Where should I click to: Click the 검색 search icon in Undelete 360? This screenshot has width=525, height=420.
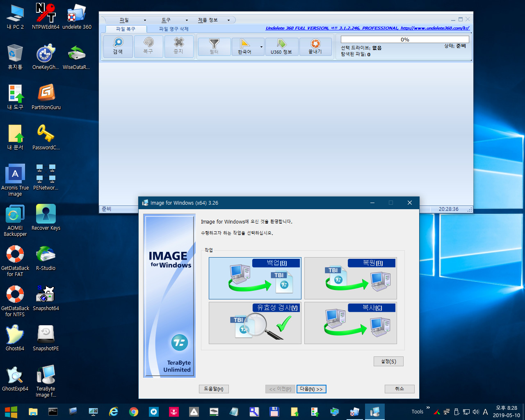[118, 46]
